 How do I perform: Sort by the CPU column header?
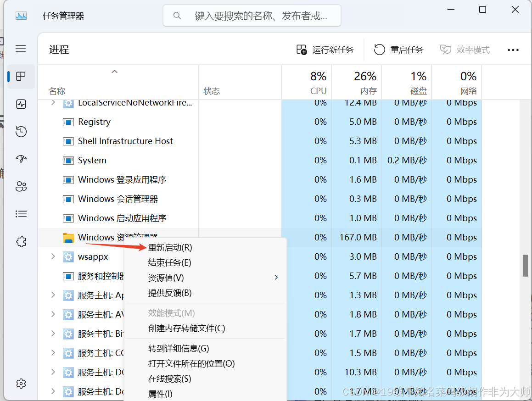[307, 83]
